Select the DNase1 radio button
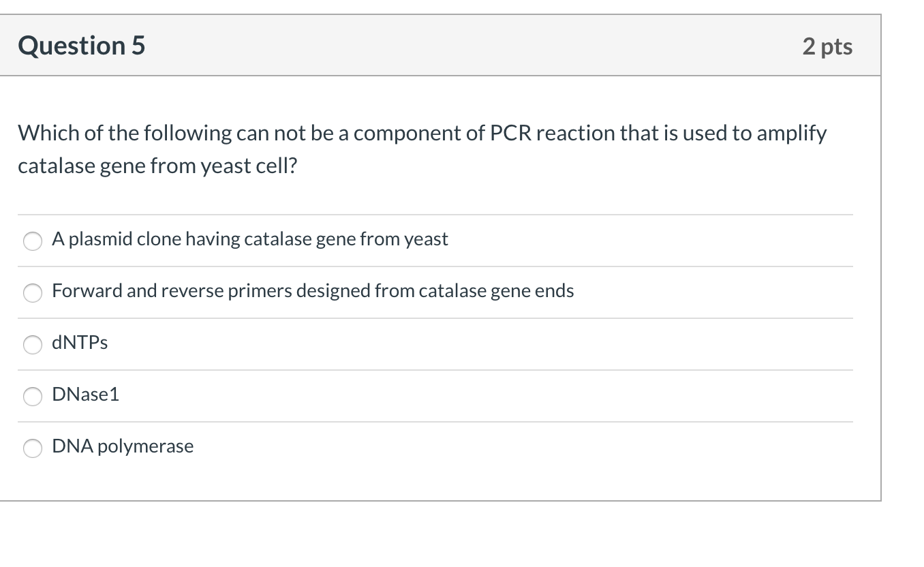This screenshot has width=924, height=567. [33, 397]
